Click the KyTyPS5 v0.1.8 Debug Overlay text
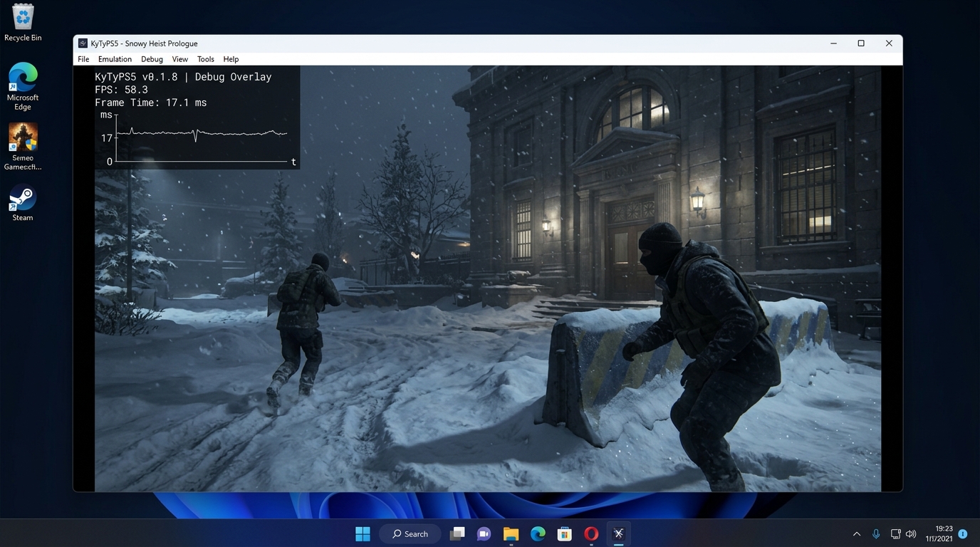980x547 pixels. [183, 77]
